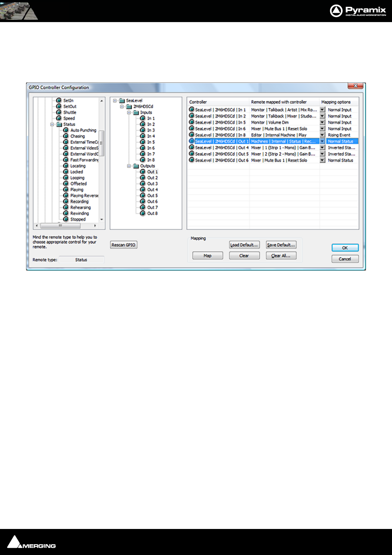Click the Controller column header

pyautogui.click(x=218, y=102)
